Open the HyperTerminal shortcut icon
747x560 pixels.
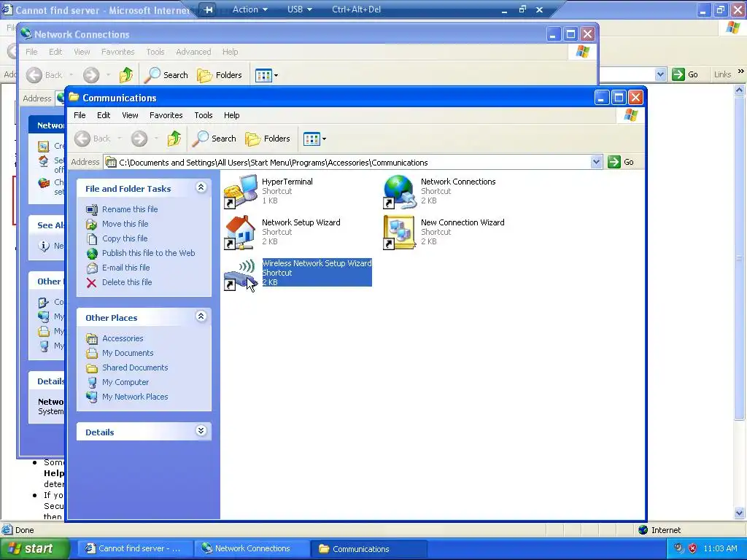pos(241,192)
